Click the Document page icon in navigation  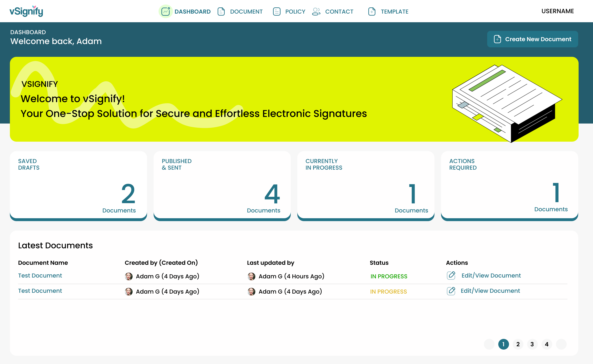click(x=221, y=11)
